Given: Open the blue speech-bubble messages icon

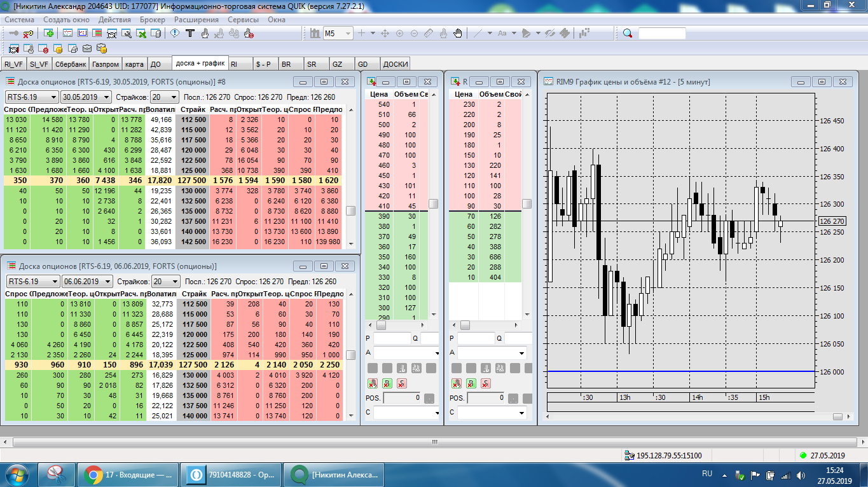Looking at the screenshot, I should click(x=175, y=33).
